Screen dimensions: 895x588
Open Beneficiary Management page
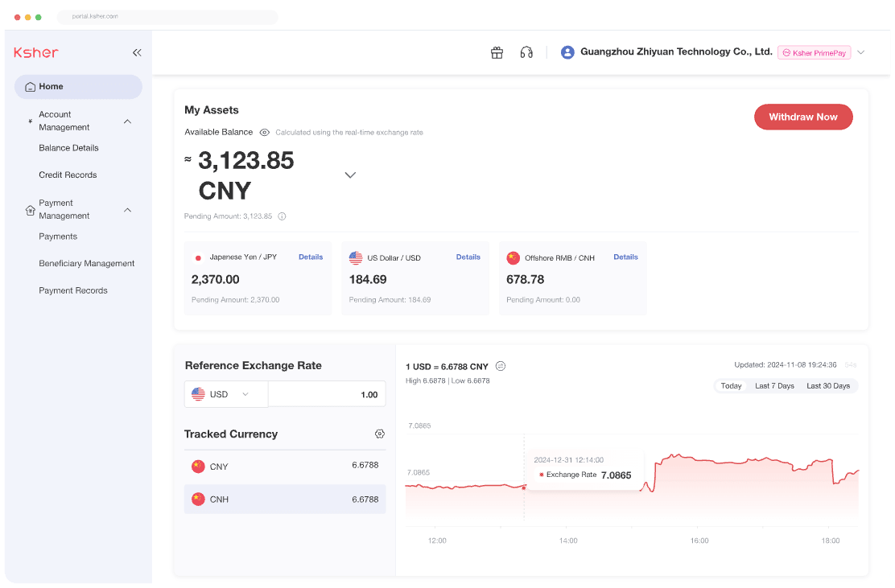[87, 263]
